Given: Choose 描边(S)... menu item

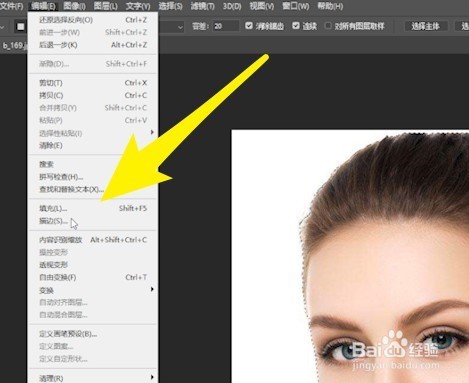Looking at the screenshot, I should coord(93,221).
